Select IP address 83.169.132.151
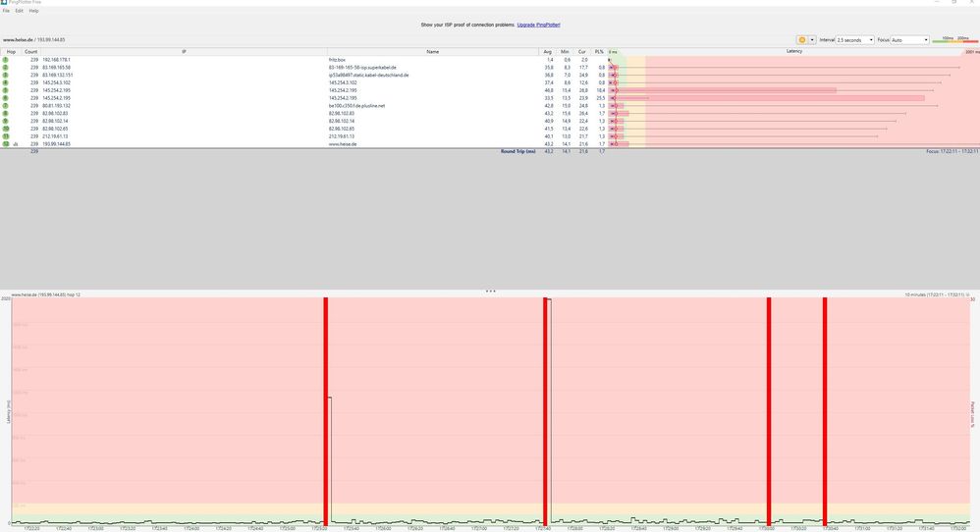This screenshot has height=532, width=980. pyautogui.click(x=58, y=75)
